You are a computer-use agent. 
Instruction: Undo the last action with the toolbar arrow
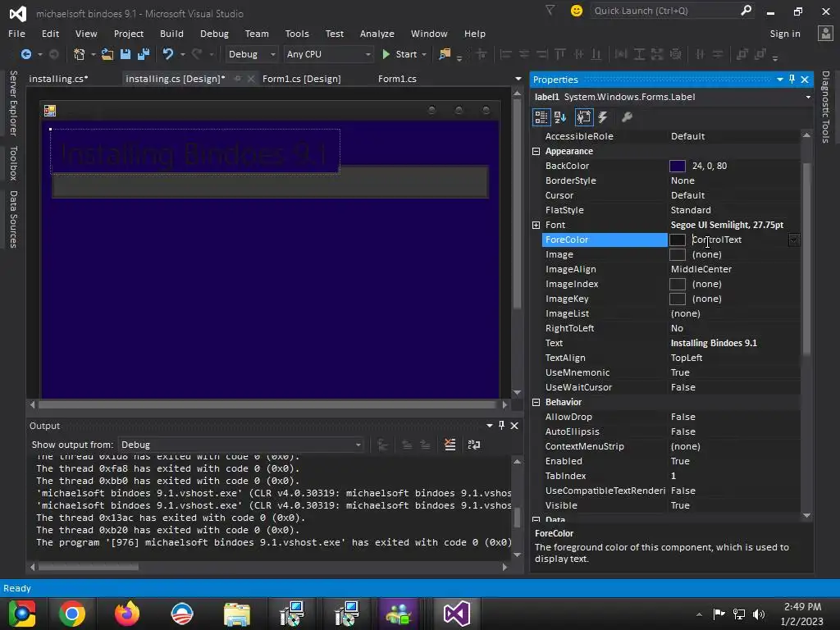pos(168,54)
